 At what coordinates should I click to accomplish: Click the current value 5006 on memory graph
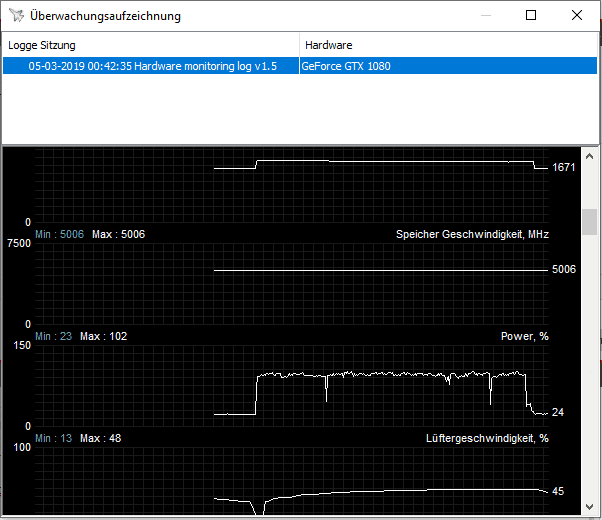point(564,269)
